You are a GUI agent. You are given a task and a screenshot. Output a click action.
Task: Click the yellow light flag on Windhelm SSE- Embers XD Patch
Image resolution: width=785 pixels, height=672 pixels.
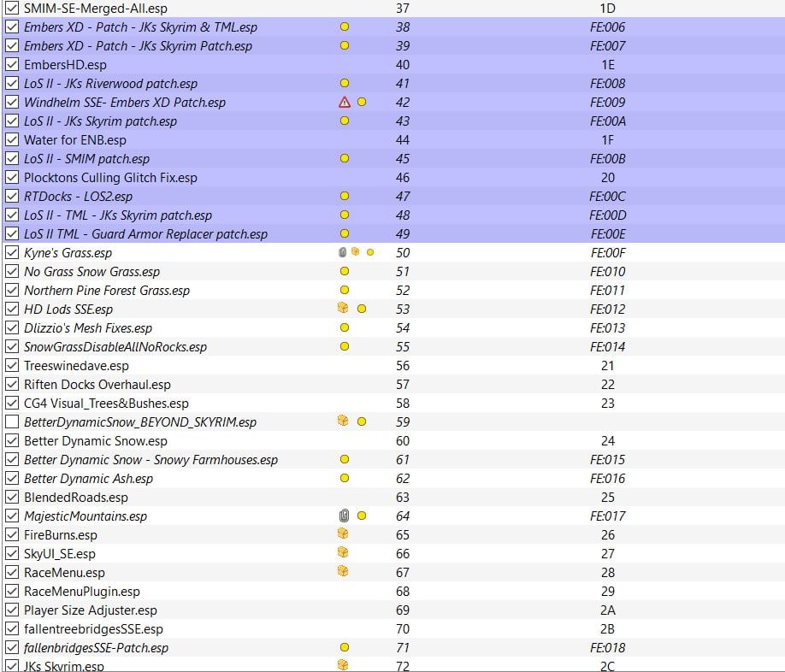(362, 102)
